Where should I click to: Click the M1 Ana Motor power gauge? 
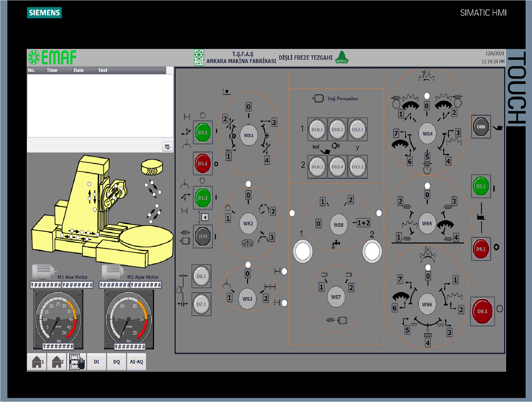(58, 319)
